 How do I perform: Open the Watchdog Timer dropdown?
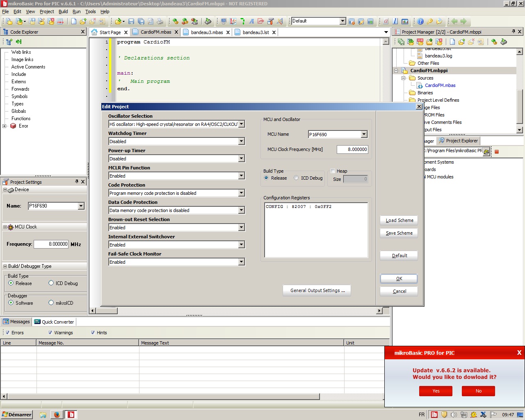242,142
